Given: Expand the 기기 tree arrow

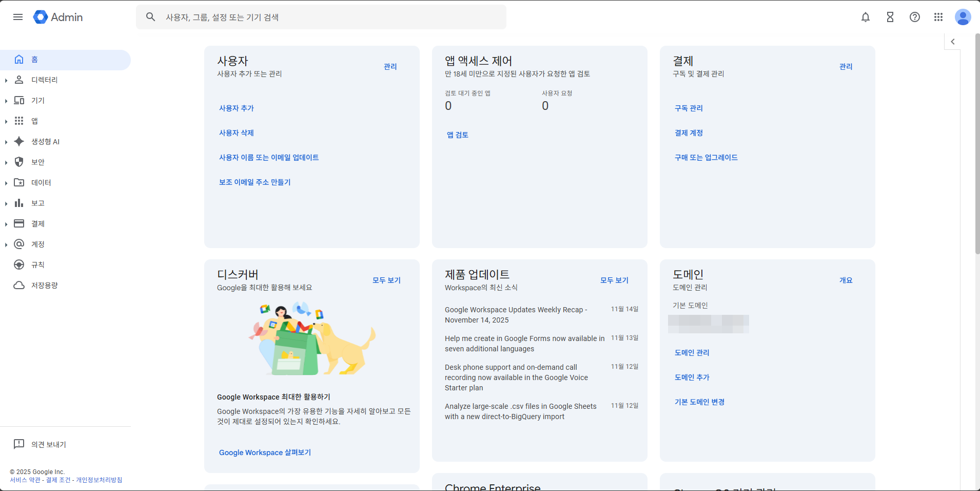Looking at the screenshot, I should pos(6,101).
